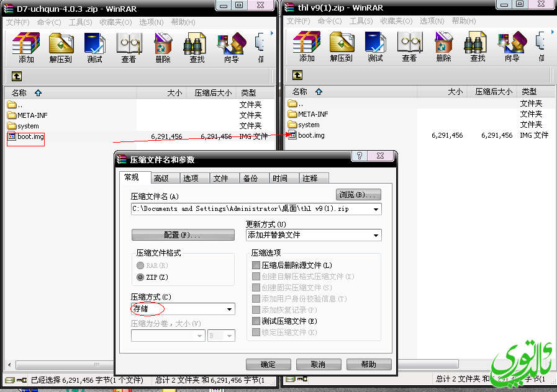This screenshot has height=392, width=557.
Task: Sort by 名称 column in D7-uchqun window
Action: pos(70,93)
